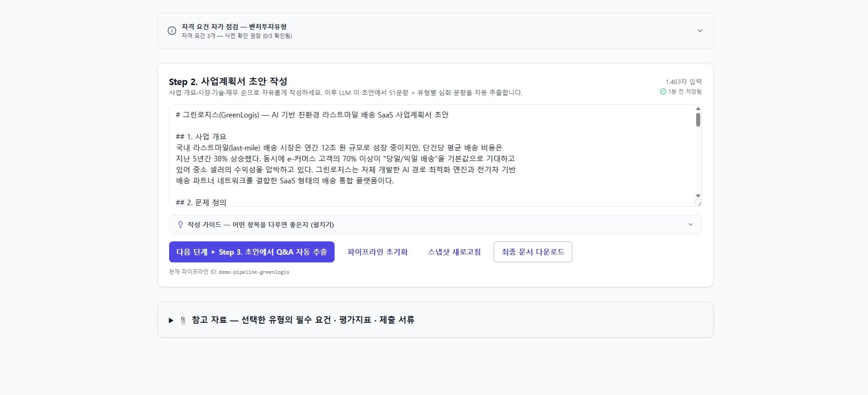
Task: Click the pipeline ID demo-pipeline-greenlogis
Action: 254,272
